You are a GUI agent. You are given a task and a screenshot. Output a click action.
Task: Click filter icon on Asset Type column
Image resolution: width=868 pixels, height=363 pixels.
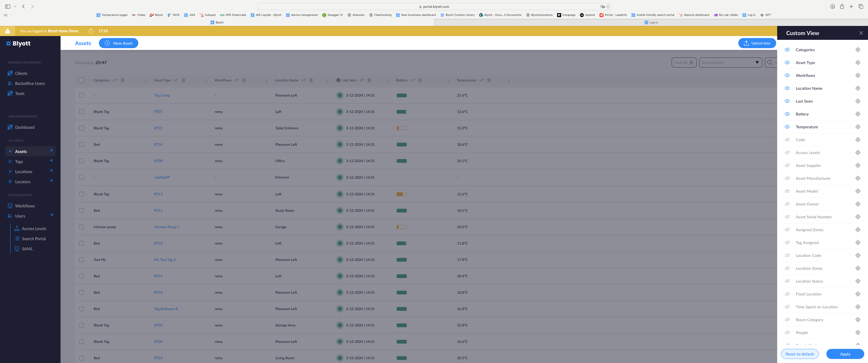[184, 80]
